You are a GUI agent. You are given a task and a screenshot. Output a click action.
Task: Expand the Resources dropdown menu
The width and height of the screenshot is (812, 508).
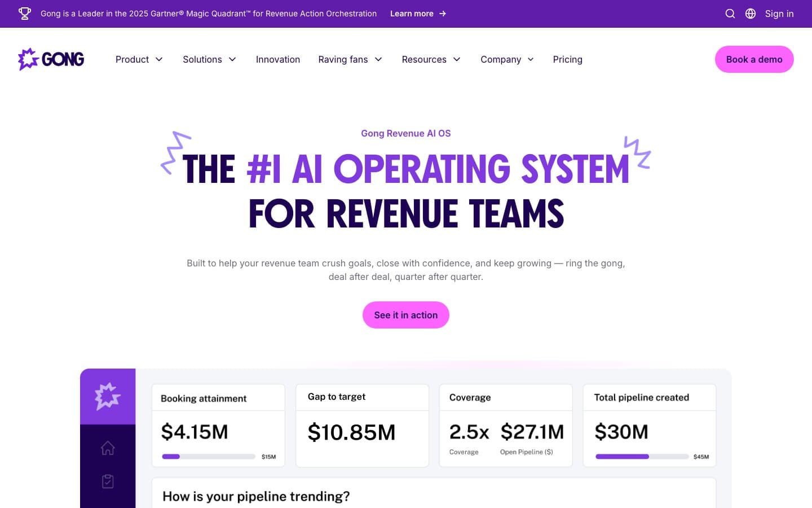click(x=431, y=59)
